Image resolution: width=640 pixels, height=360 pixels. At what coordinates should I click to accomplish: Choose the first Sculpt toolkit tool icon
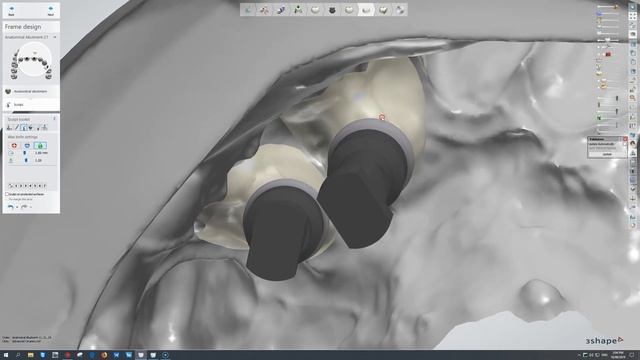pos(9,128)
